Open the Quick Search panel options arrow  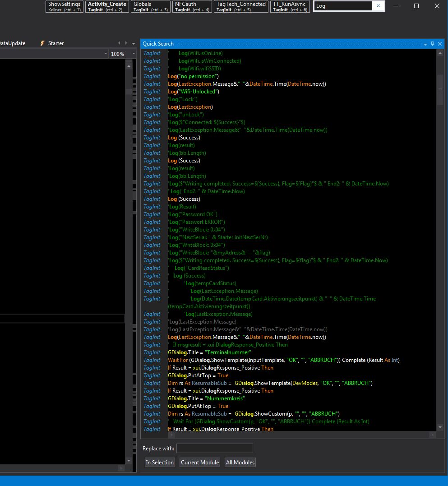click(x=425, y=44)
